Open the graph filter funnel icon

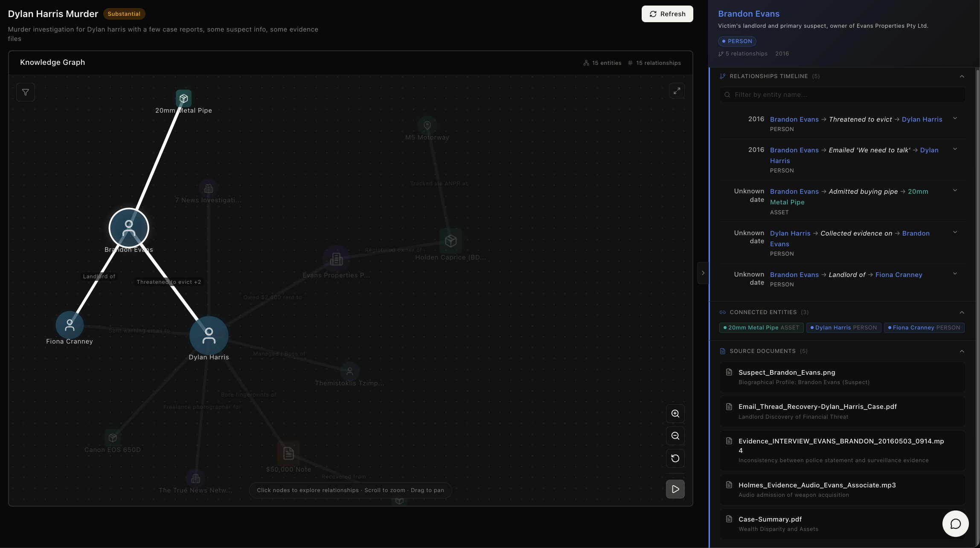pos(26,92)
